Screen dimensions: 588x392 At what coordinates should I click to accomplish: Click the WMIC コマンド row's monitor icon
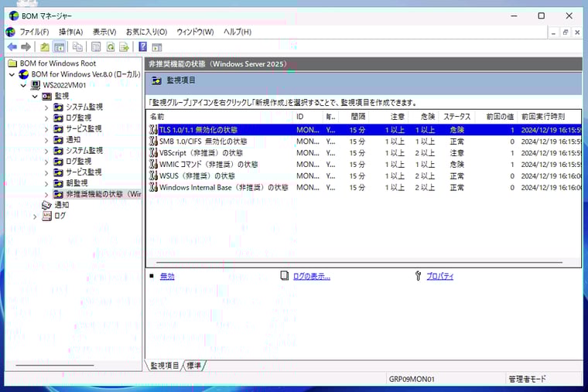pos(153,164)
